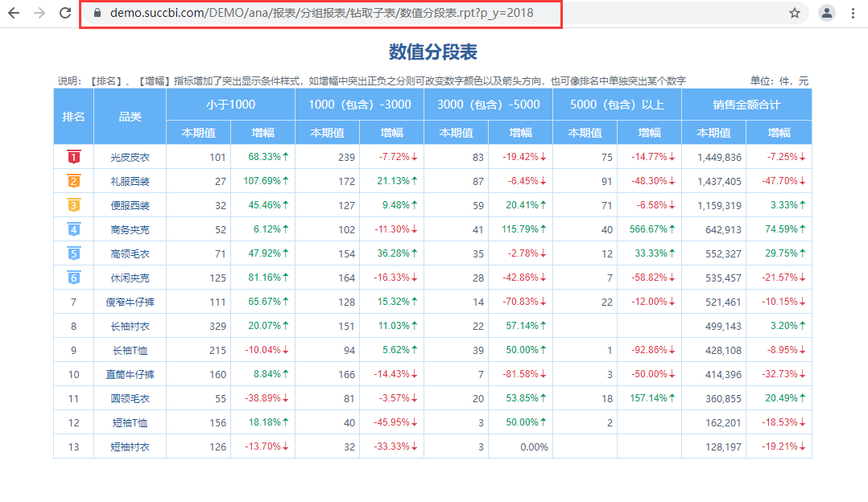Click the lock icon in address bar
This screenshot has width=868, height=502.
pyautogui.click(x=97, y=13)
